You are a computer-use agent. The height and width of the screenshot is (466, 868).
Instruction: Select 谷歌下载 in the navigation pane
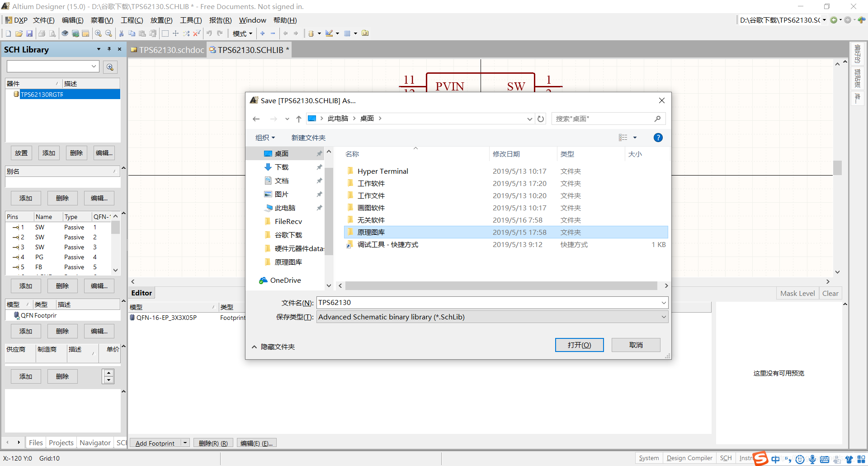pos(288,235)
